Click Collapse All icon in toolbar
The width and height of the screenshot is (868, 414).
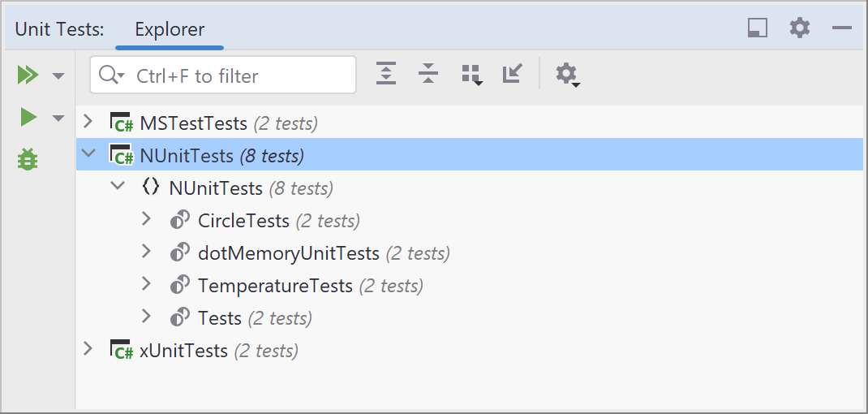428,75
